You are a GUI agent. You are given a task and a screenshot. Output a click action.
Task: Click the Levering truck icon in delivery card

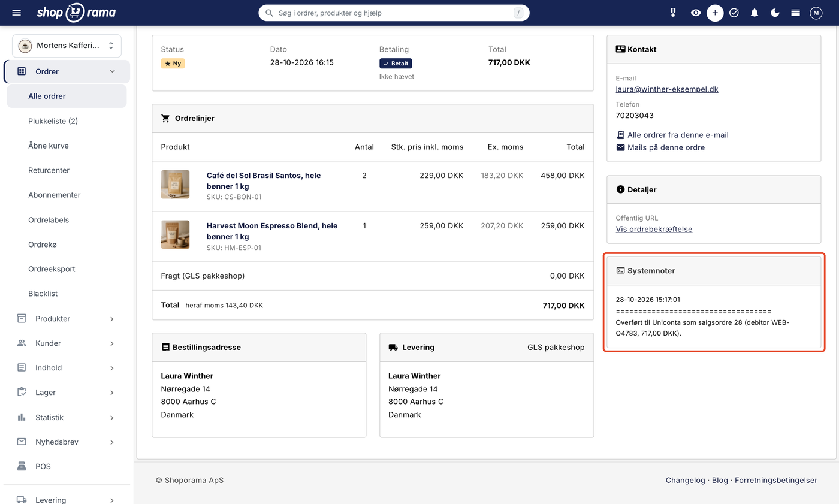click(x=393, y=347)
